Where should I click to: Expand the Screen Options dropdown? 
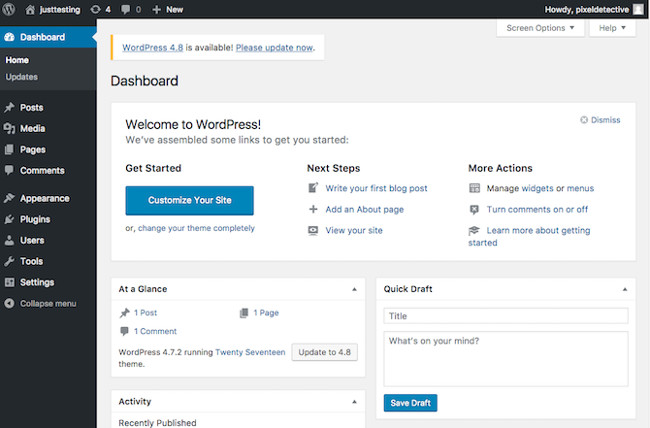(x=540, y=28)
